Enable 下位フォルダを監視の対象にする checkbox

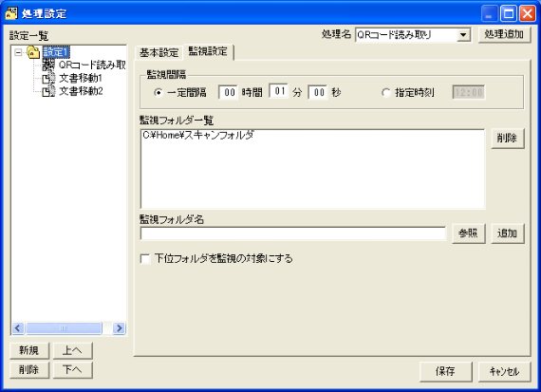pos(145,259)
